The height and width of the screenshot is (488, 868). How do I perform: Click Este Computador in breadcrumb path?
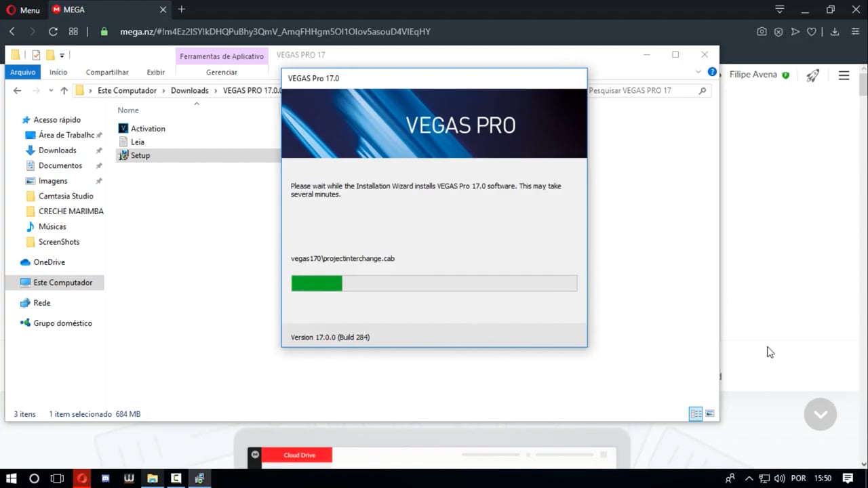click(x=127, y=91)
